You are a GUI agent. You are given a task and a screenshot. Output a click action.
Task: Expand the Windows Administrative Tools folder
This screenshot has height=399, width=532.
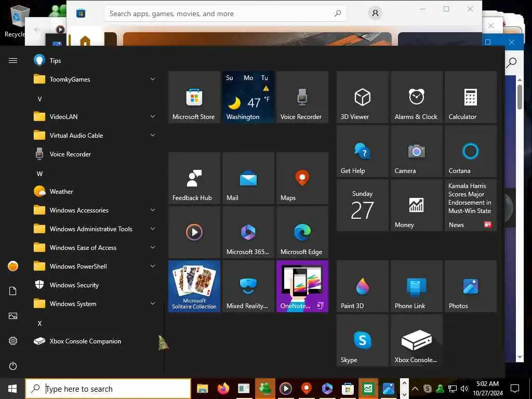pos(95,229)
